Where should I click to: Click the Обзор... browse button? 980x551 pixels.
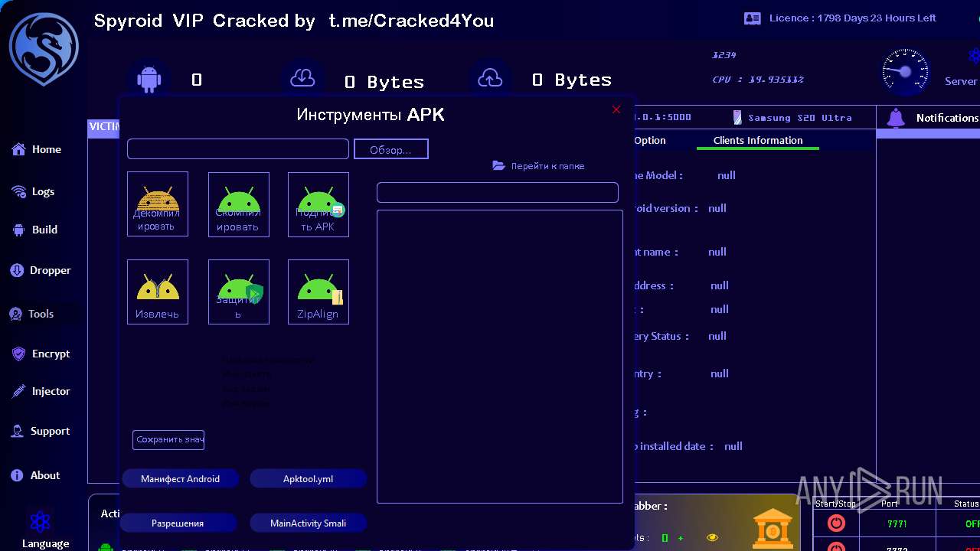390,149
